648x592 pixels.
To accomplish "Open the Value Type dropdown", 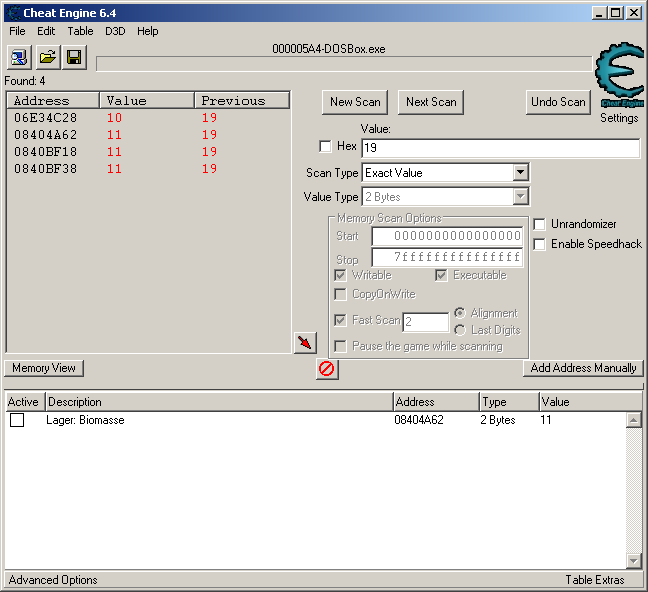I will tap(521, 196).
